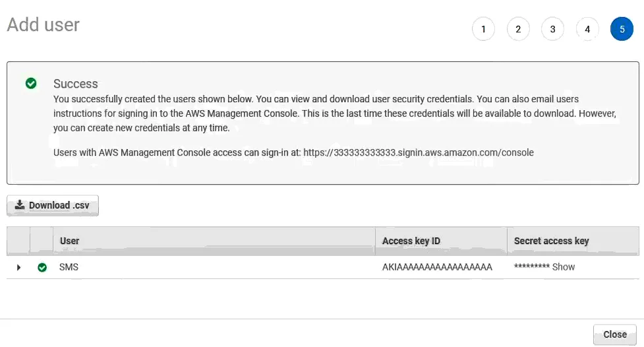Click the Access key ID column header

tap(411, 241)
